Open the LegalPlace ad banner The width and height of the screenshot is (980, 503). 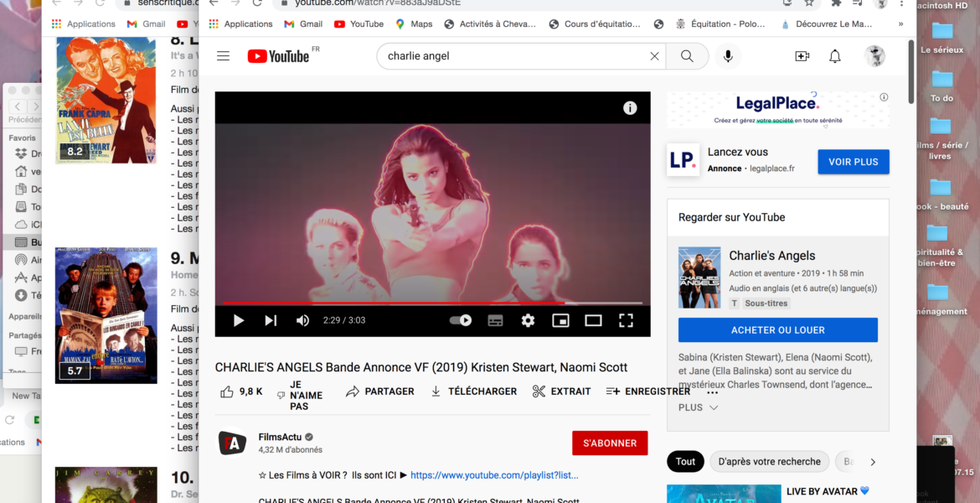[x=777, y=110]
